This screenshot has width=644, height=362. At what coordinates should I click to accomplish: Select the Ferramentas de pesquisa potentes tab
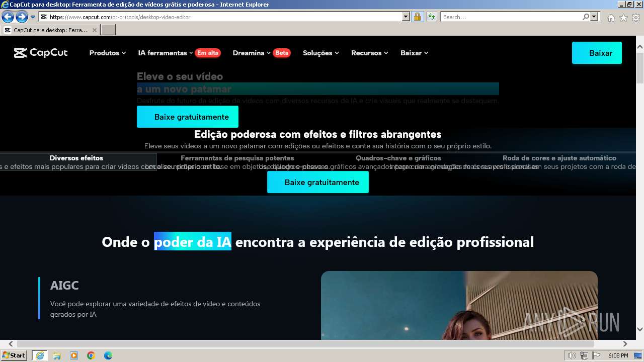click(237, 158)
